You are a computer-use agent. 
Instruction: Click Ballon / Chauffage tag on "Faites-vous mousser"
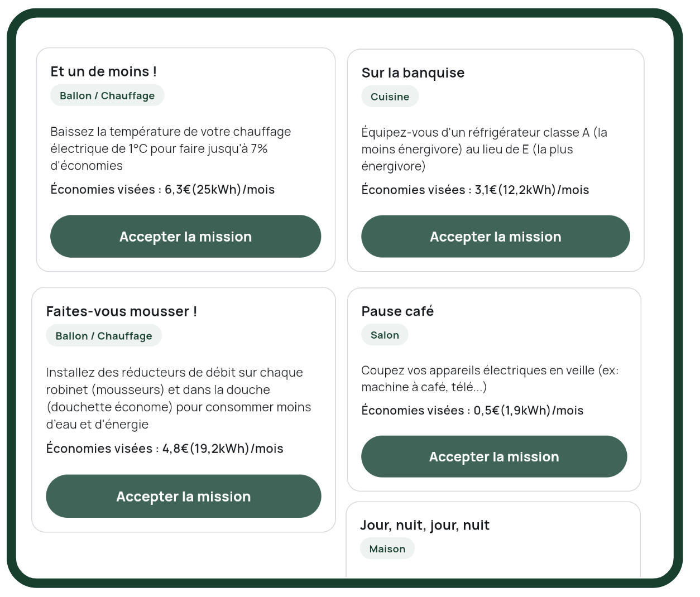pyautogui.click(x=104, y=336)
